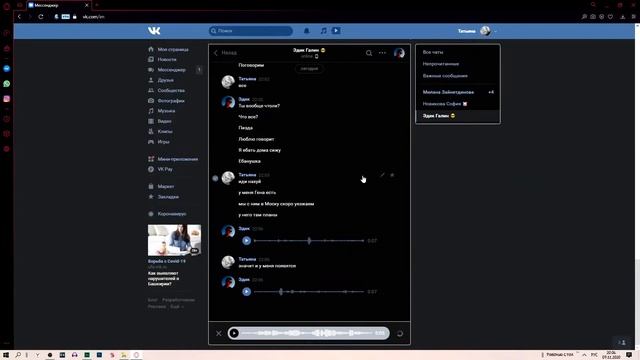Click the VK Pay icon

(x=151, y=169)
